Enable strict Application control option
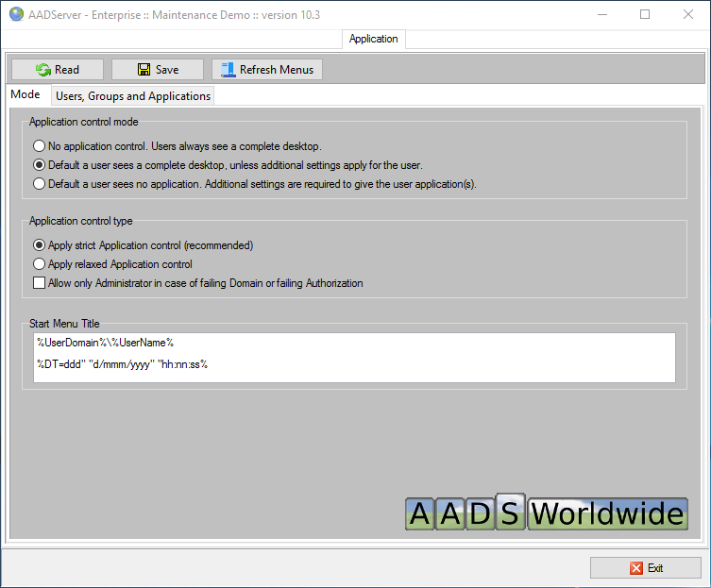Viewport: 711px width, 588px height. (39, 245)
